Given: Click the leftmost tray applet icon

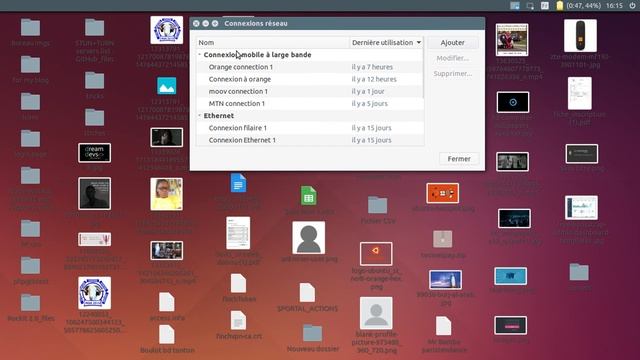Looking at the screenshot, I should (x=515, y=5).
